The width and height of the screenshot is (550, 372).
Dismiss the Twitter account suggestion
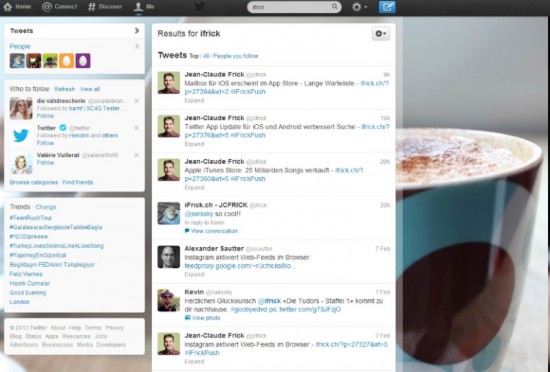click(137, 128)
